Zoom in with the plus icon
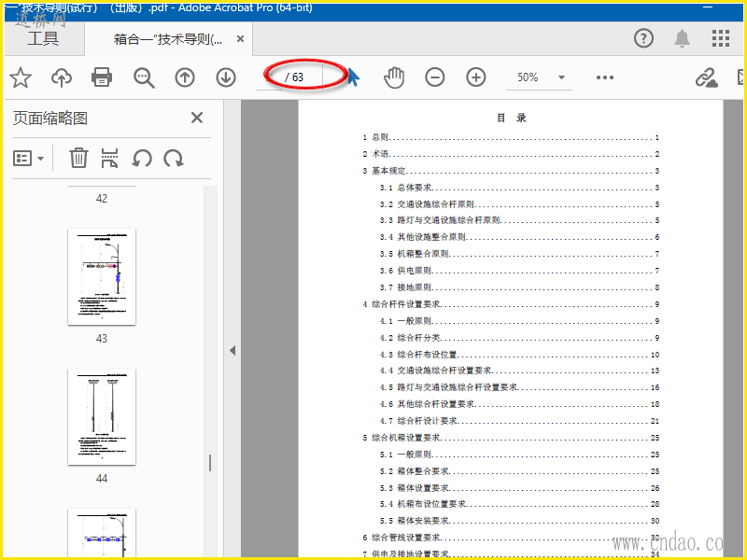The image size is (747, 560). [x=476, y=77]
